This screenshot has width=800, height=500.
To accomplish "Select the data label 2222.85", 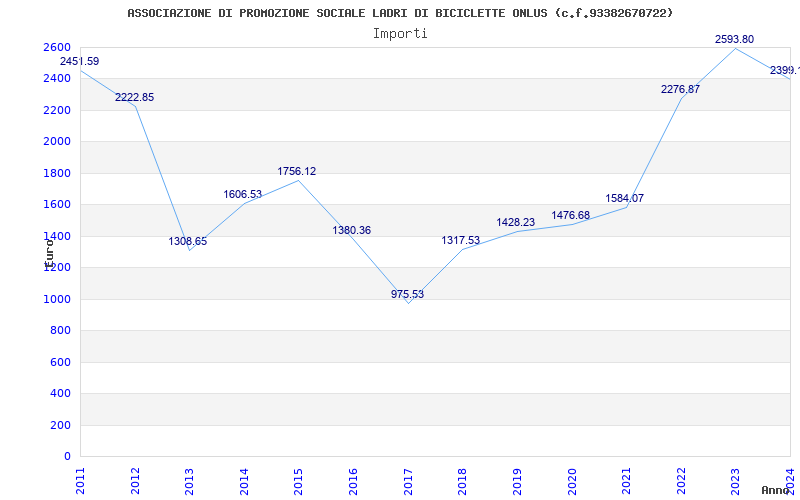I will [134, 97].
